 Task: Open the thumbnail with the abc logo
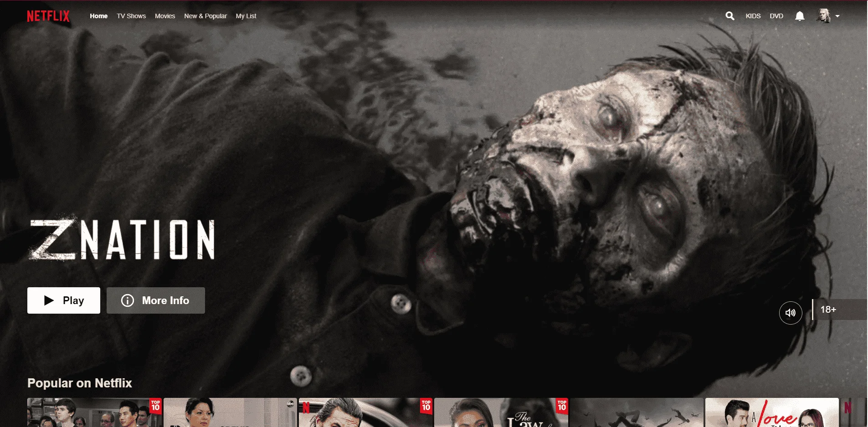click(x=230, y=412)
